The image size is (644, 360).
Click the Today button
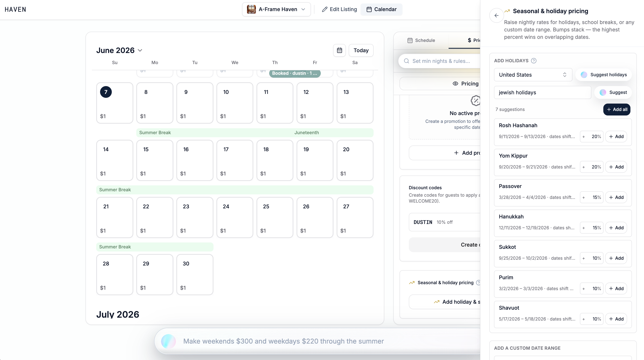click(361, 50)
